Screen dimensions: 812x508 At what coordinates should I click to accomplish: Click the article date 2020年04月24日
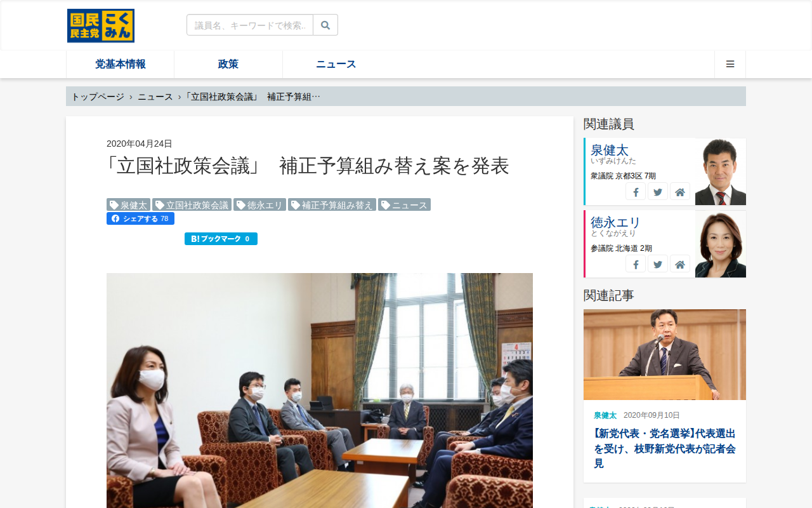tap(140, 144)
